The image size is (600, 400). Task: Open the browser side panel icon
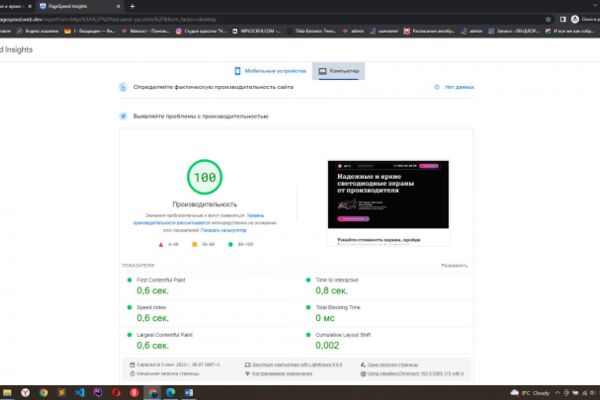coord(562,19)
